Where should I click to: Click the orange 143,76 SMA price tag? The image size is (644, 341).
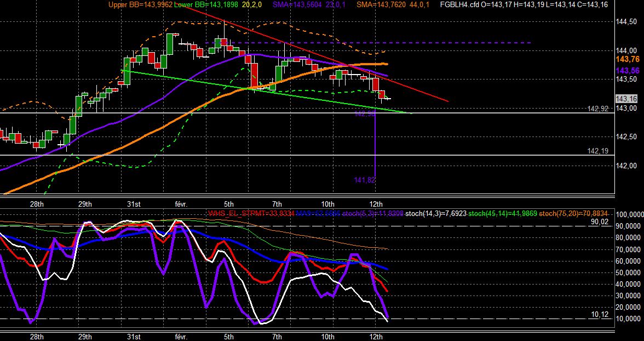(628, 60)
